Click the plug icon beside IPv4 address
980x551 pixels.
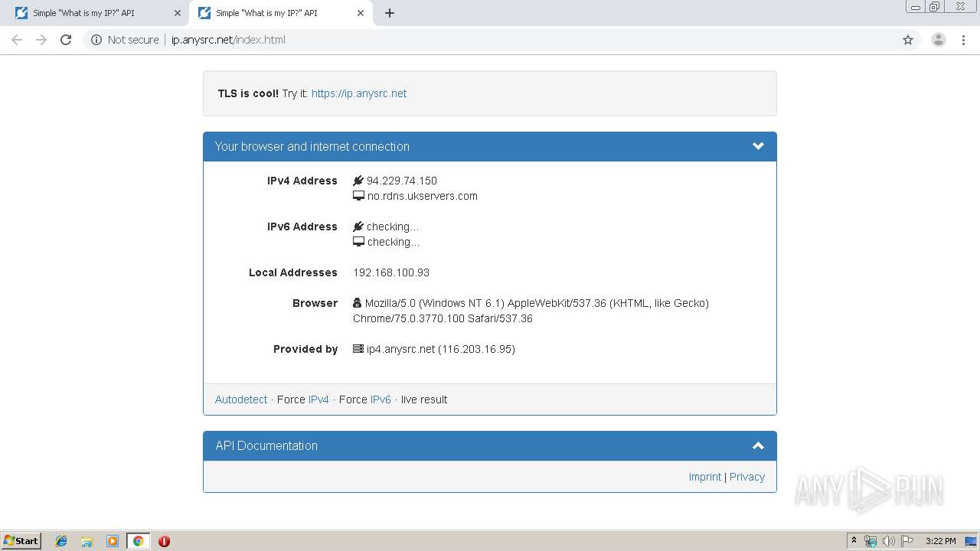pos(358,181)
